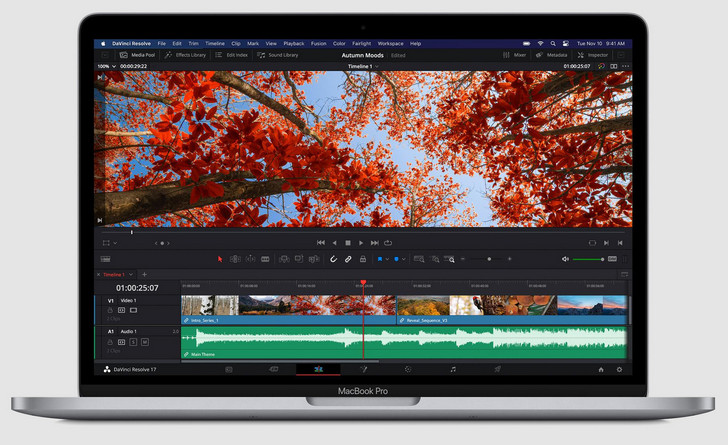Disable Video 1 track visibility

point(134,310)
